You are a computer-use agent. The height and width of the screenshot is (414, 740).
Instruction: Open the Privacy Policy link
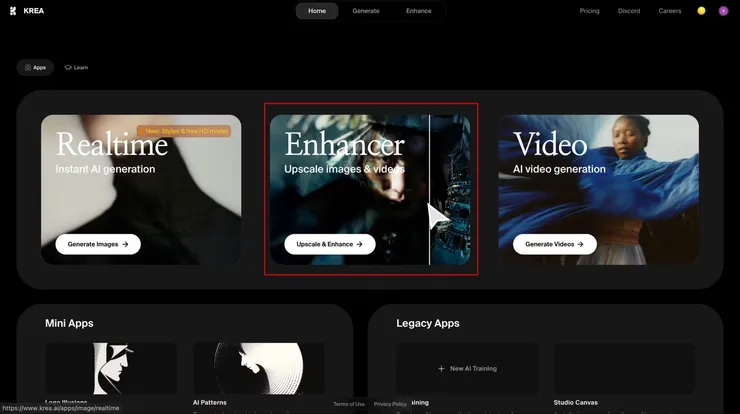coord(390,404)
